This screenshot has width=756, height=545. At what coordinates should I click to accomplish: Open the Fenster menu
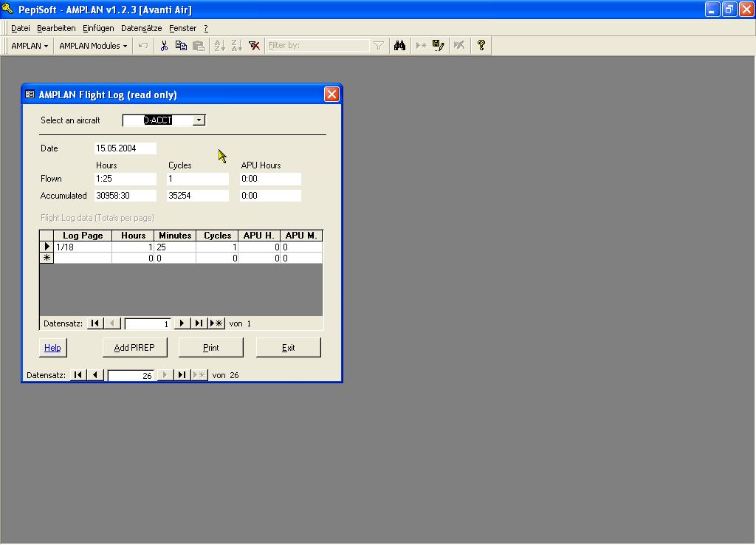coord(182,28)
